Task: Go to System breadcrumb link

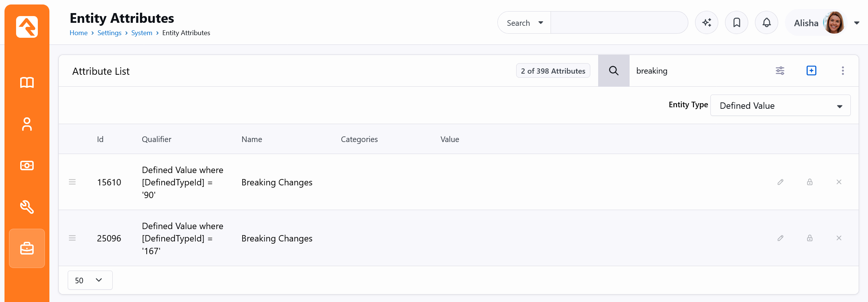Action: pyautogui.click(x=142, y=33)
